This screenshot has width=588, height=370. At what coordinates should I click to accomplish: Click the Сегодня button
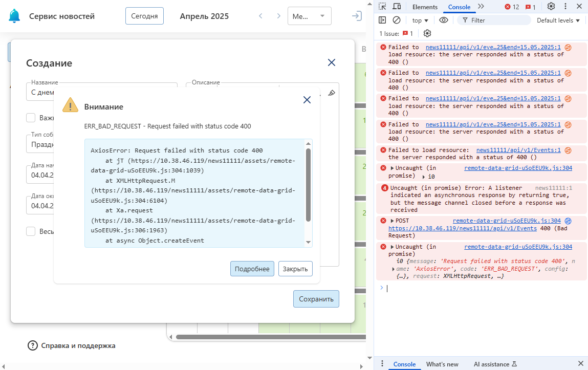pyautogui.click(x=144, y=16)
